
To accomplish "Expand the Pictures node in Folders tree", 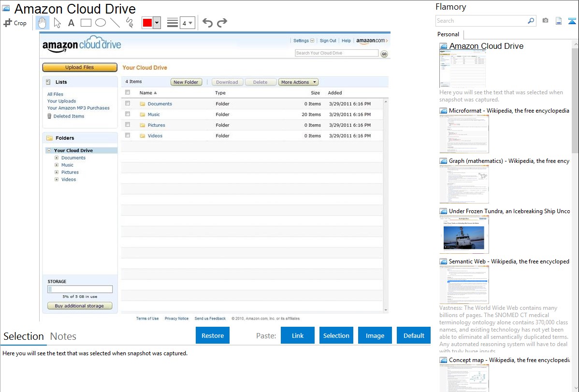I will click(57, 172).
